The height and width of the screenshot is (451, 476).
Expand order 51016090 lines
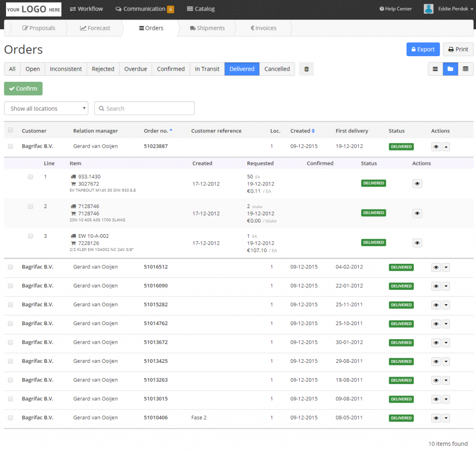coord(446,286)
